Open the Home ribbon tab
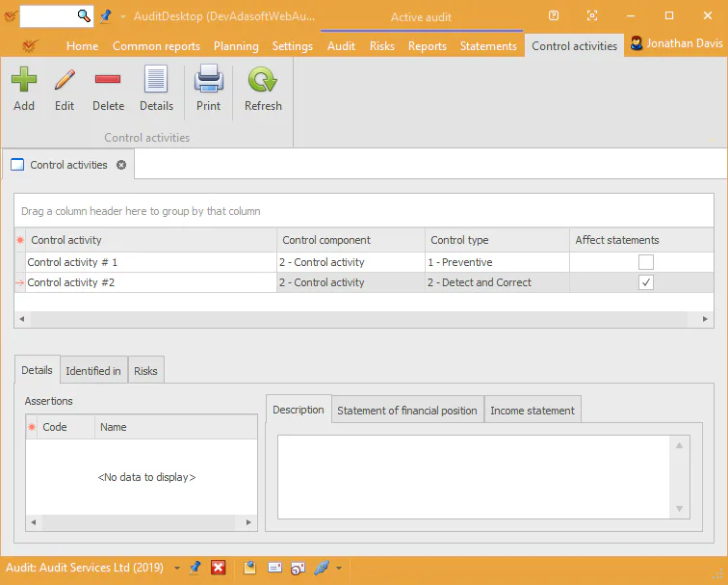The image size is (728, 585). coord(82,46)
